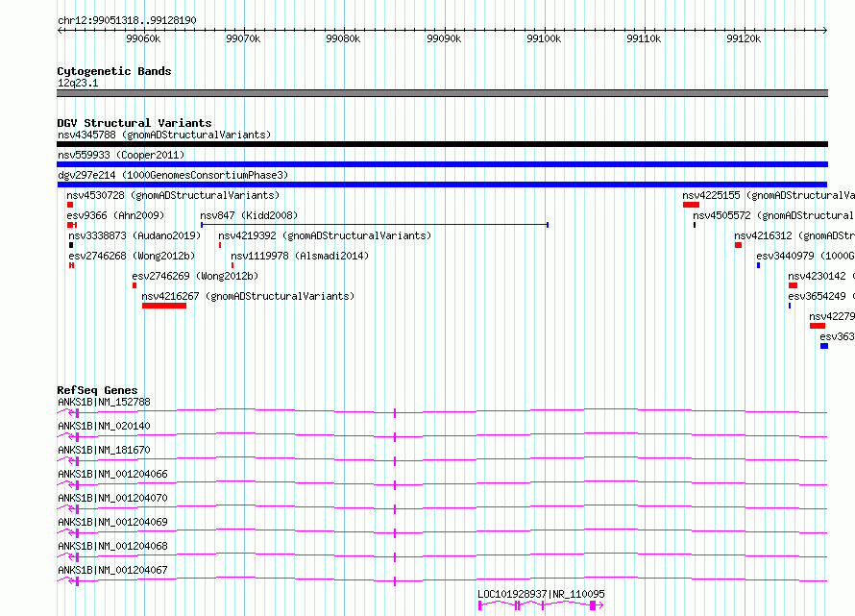Click the 99060k ruler tick label
Screen dimensions: 855x616
point(143,38)
